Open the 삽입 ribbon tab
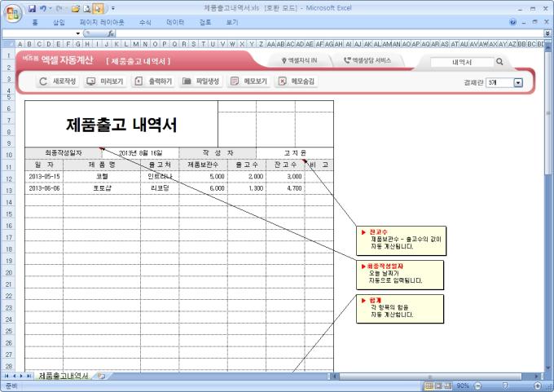 pyautogui.click(x=59, y=22)
